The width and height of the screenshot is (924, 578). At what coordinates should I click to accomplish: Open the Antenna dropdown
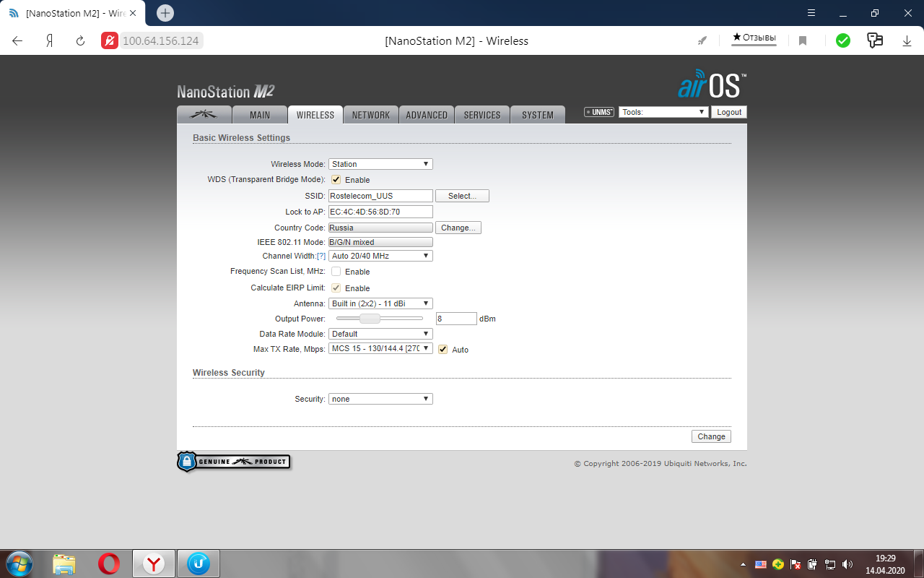[x=380, y=303]
